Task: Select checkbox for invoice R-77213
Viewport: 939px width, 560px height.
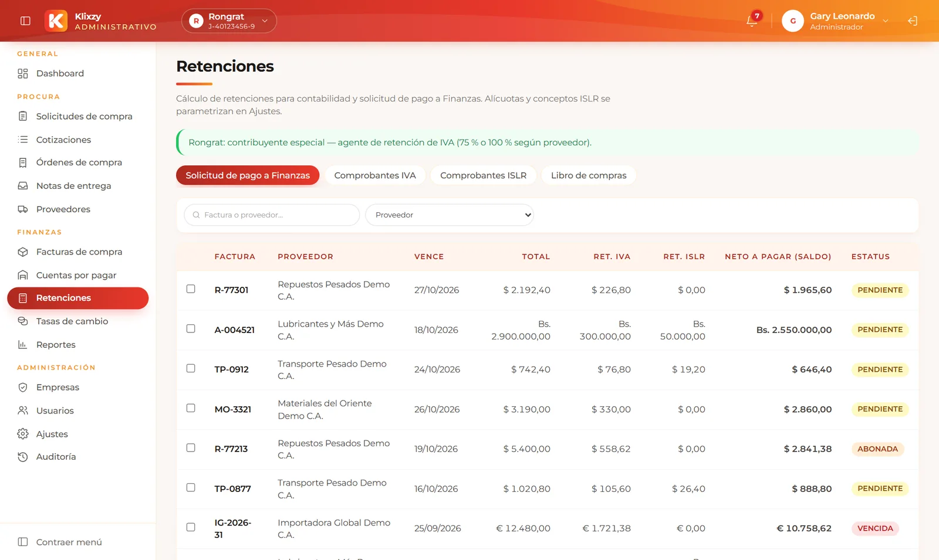Action: (191, 447)
